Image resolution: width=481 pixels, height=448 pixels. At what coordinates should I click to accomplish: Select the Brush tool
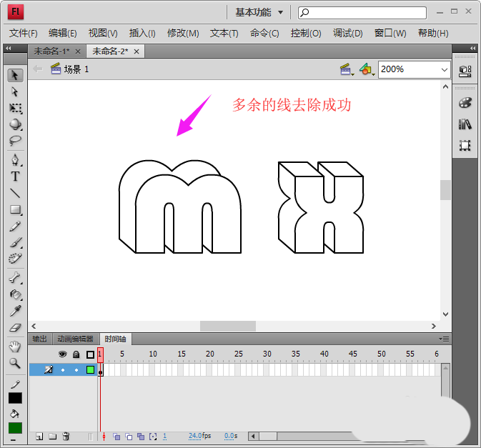pyautogui.click(x=15, y=242)
